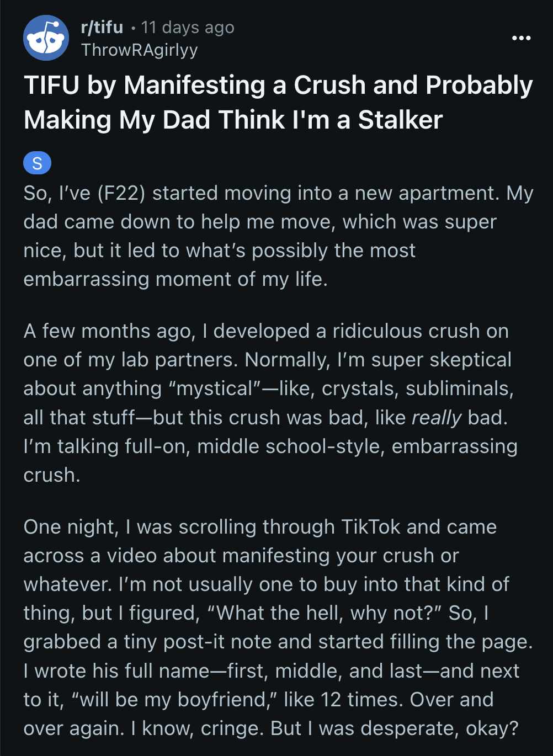Screen dimensions: 553x756
Task: Click the first paragraph about moving apartments
Action: (276, 236)
